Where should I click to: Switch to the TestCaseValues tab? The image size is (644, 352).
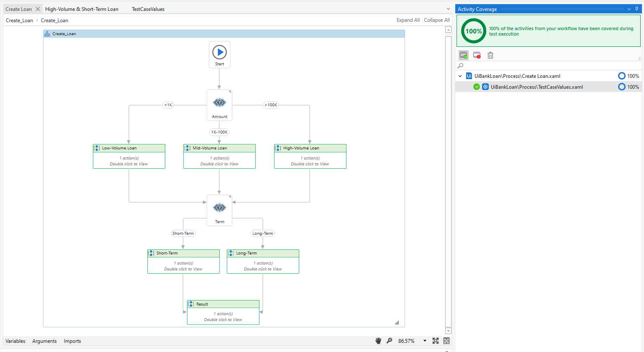coord(148,9)
